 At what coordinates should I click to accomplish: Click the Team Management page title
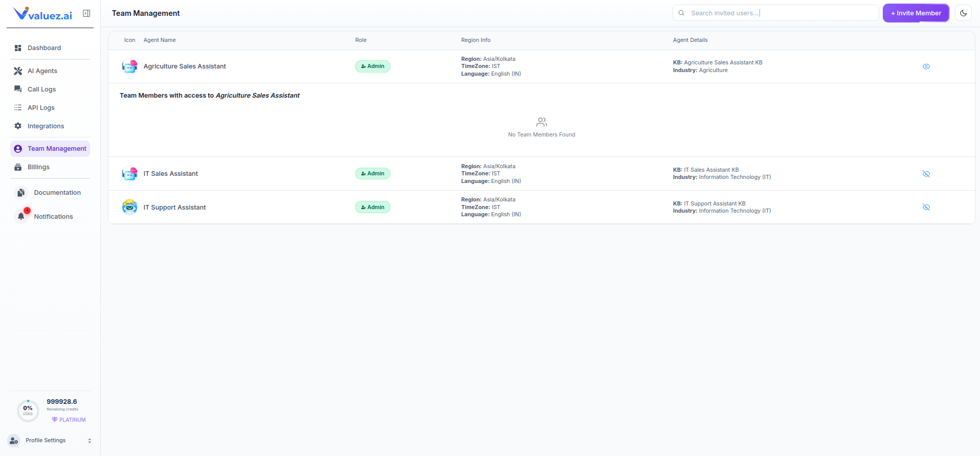coord(146,13)
